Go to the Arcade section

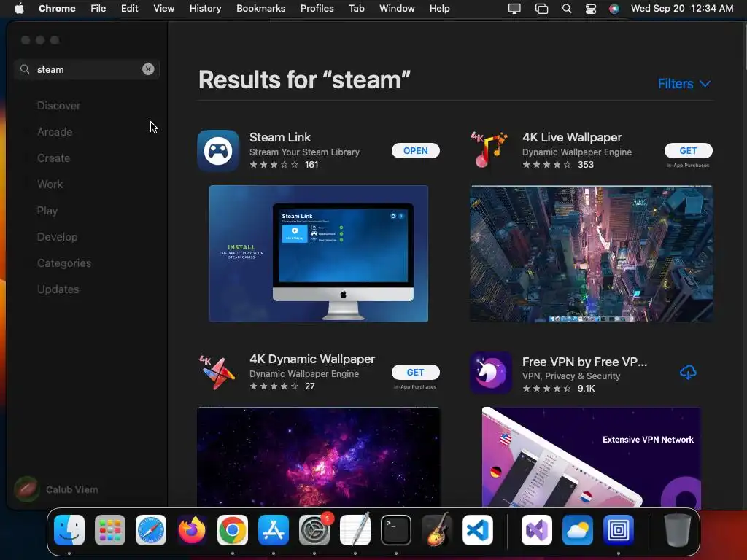click(55, 132)
